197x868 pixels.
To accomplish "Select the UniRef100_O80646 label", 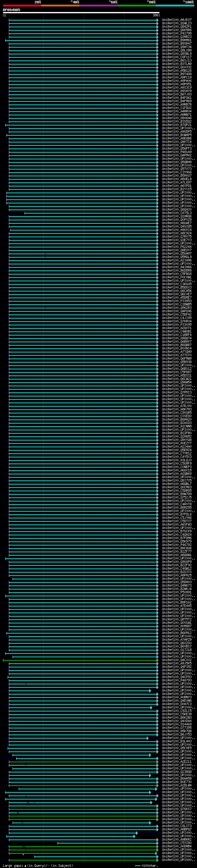I will tap(176, 118).
